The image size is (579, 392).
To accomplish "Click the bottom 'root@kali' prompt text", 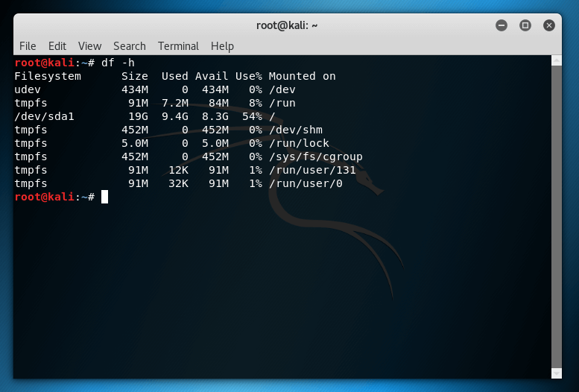I will coord(44,197).
